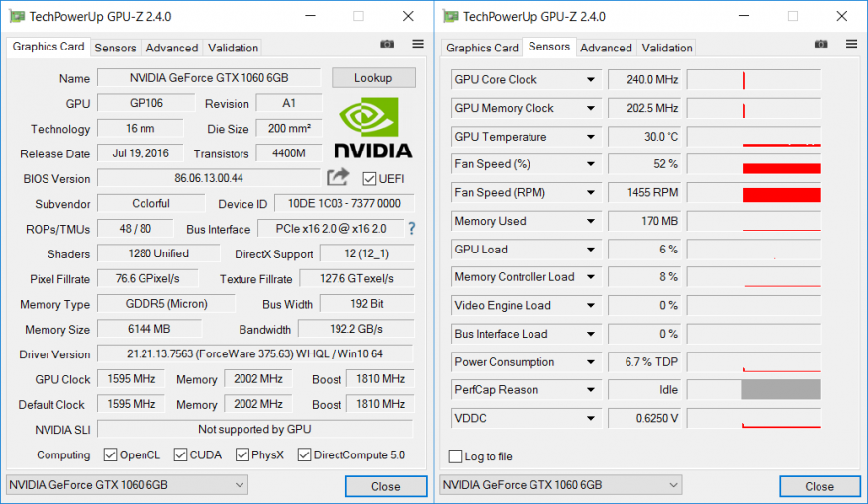Click the NVIDIA logo image
Screen dimensions: 868x504
pyautogui.click(x=373, y=130)
